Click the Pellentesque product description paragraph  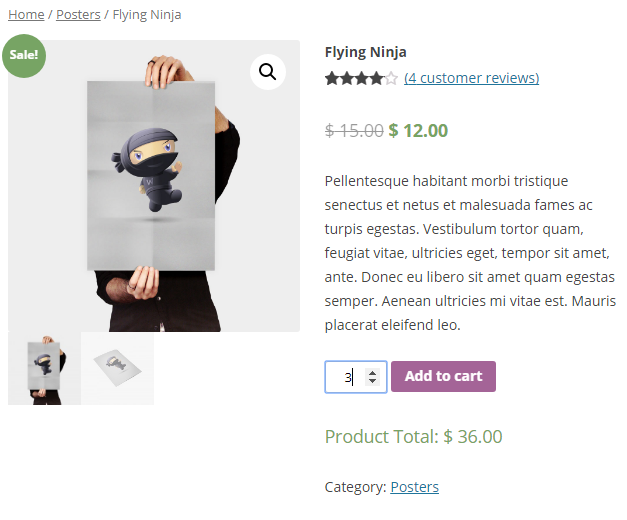click(470, 253)
